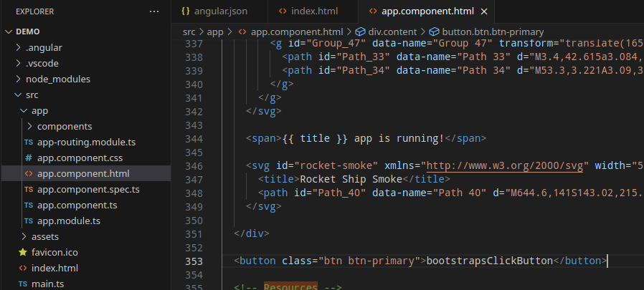
Task: Expand the assets folder
Action: click(x=45, y=236)
